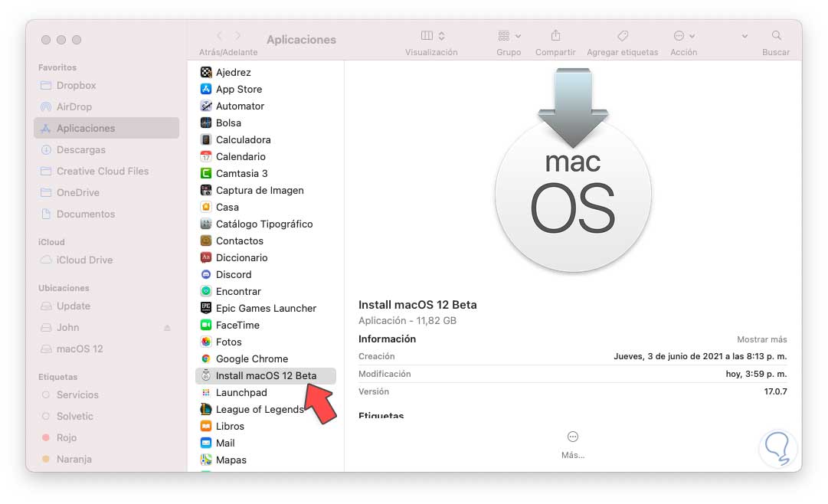The height and width of the screenshot is (504, 828).
Task: Open the Visualización view switcher
Action: [x=433, y=35]
